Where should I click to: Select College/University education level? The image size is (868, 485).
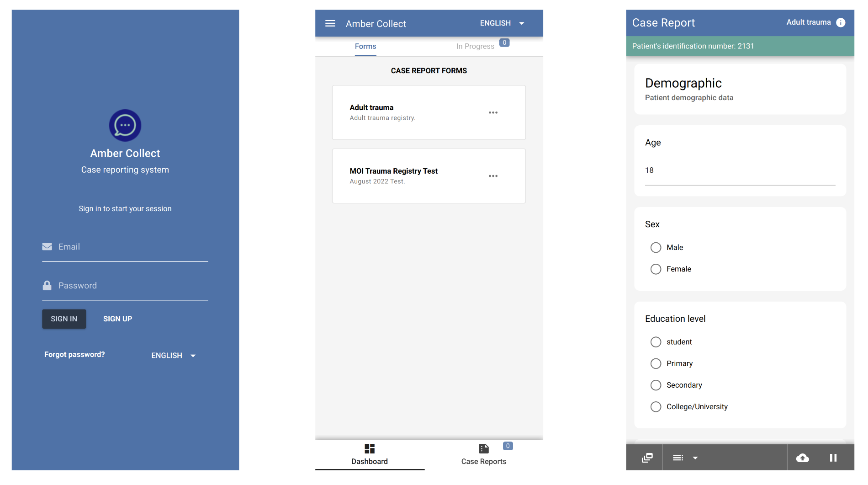click(x=656, y=406)
